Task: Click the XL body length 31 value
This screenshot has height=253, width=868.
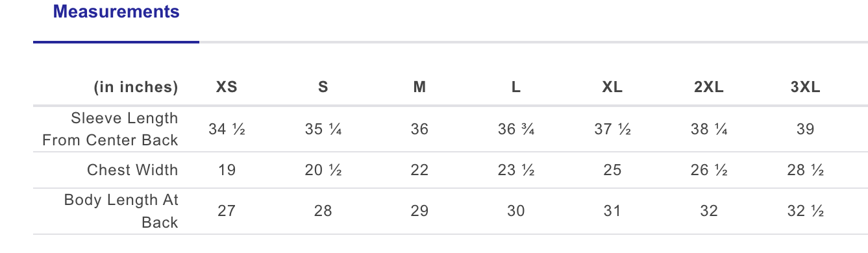Action: [x=612, y=211]
